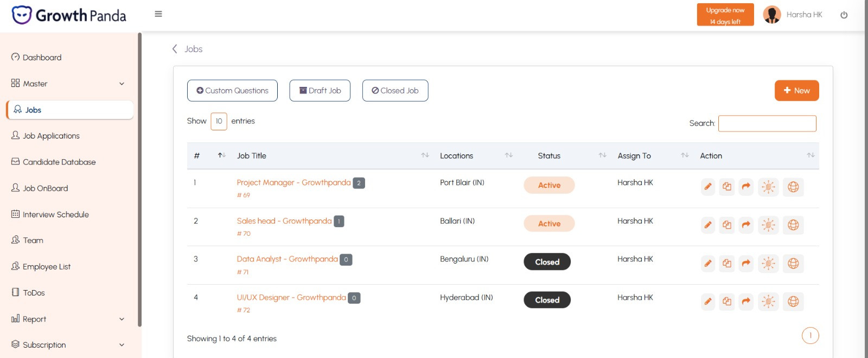Image resolution: width=868 pixels, height=358 pixels.
Task: Select Jobs in the sidebar
Action: (70, 110)
